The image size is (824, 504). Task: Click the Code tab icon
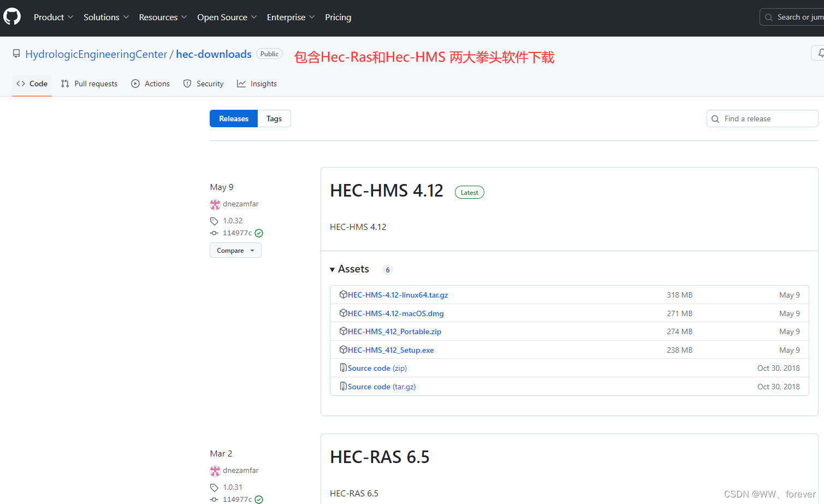pyautogui.click(x=21, y=84)
